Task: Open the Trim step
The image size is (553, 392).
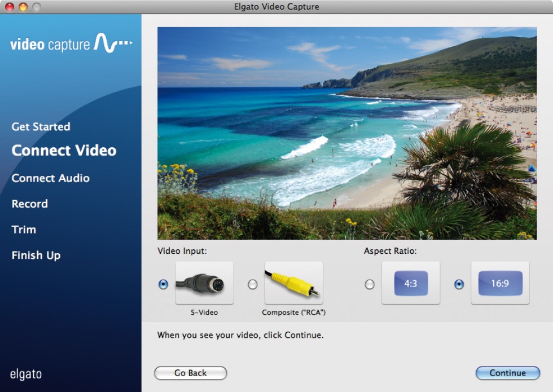Action: (x=24, y=230)
